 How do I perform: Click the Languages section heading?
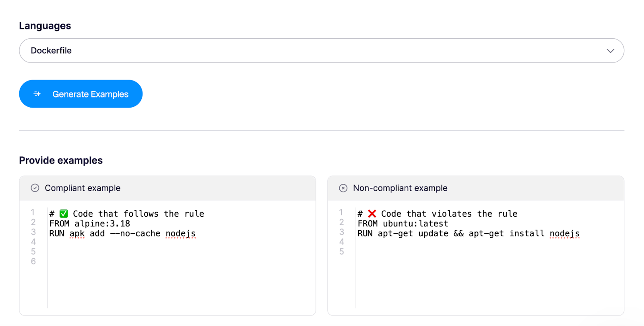pyautogui.click(x=45, y=26)
